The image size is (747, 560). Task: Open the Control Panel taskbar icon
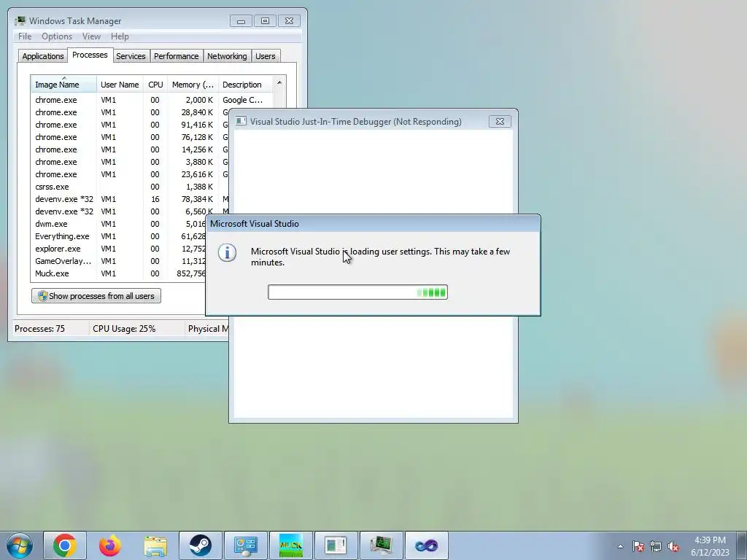[246, 545]
